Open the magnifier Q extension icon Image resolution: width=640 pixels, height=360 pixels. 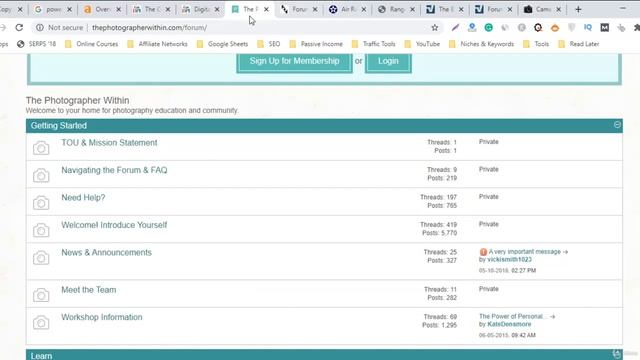point(538,27)
